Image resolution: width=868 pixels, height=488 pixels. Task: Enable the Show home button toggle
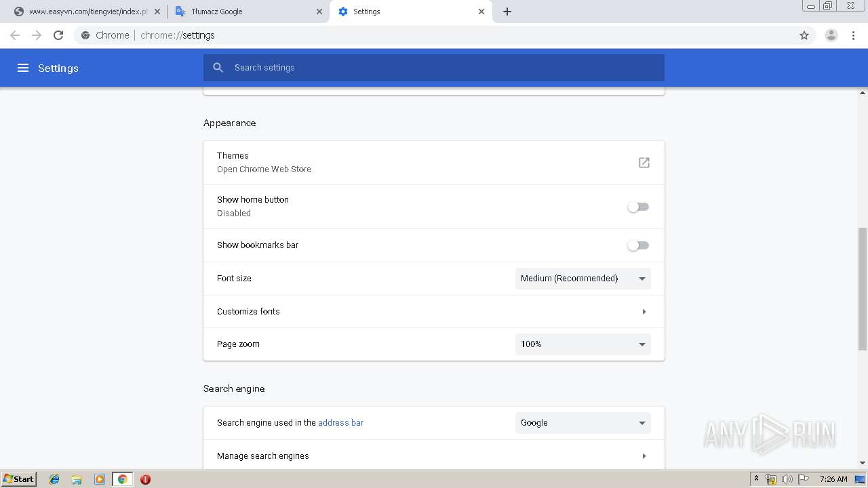point(638,207)
